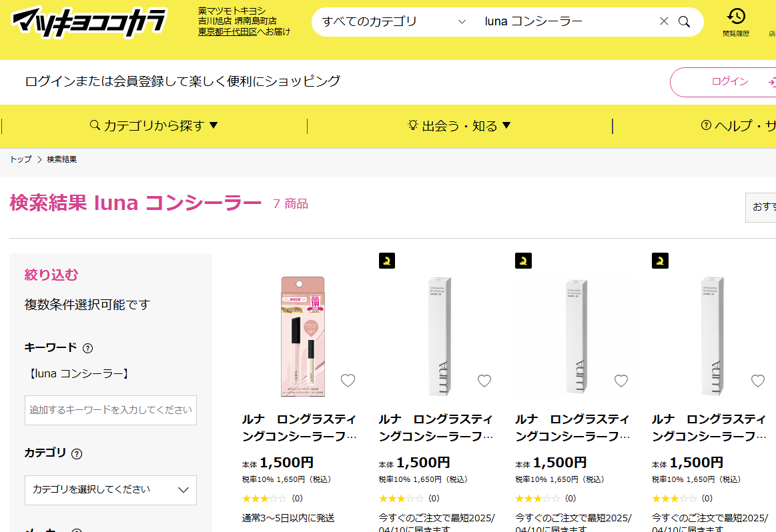Favorite the pink-packaged concealer with its heart
The width and height of the screenshot is (776, 532).
click(x=348, y=380)
